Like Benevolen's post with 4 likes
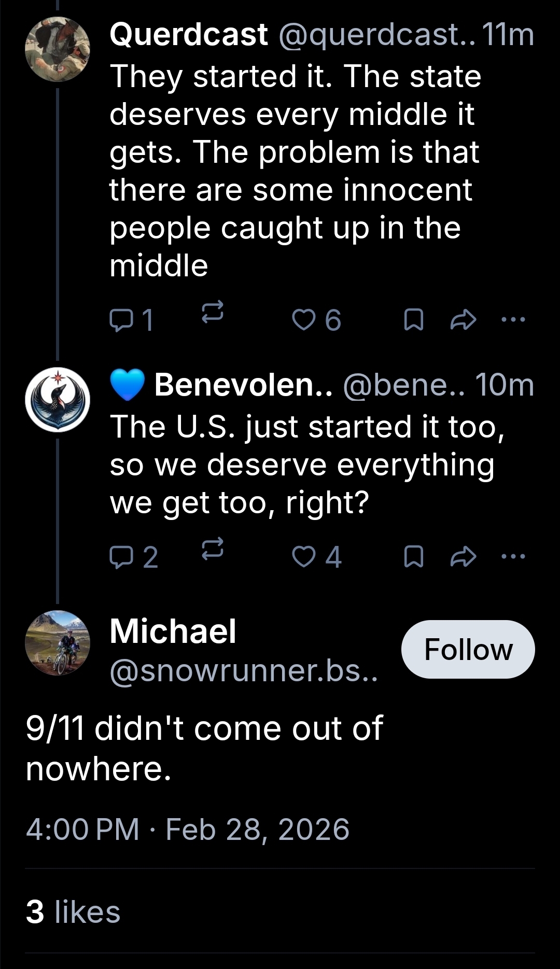Viewport: 560px width, 969px height. [x=304, y=557]
